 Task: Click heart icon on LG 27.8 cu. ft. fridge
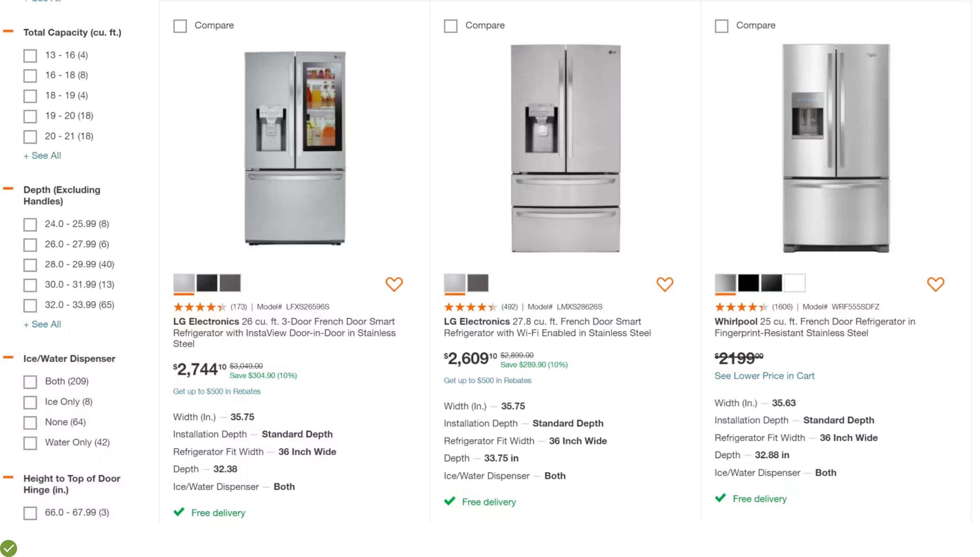tap(664, 284)
